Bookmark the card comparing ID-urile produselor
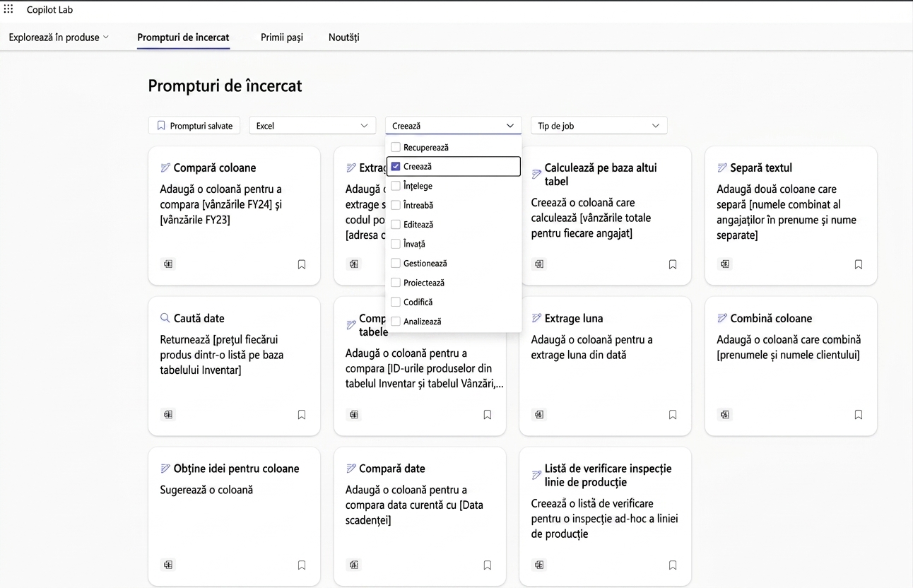 tap(488, 415)
